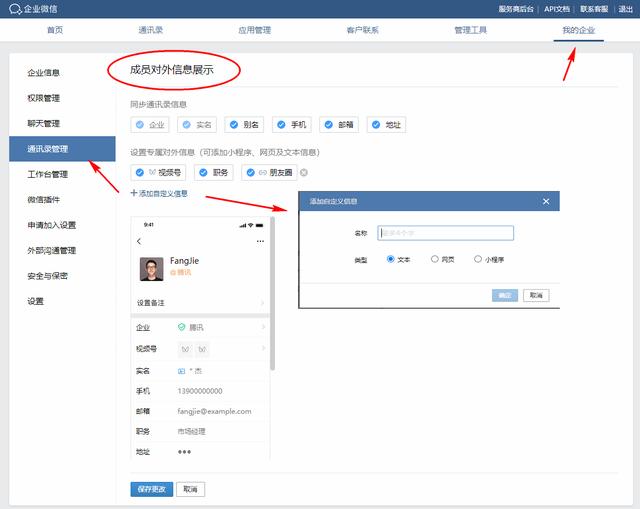Viewport: 640px width, 509px height.
Task: Click 取消 beside 保存更改
Action: 190,489
